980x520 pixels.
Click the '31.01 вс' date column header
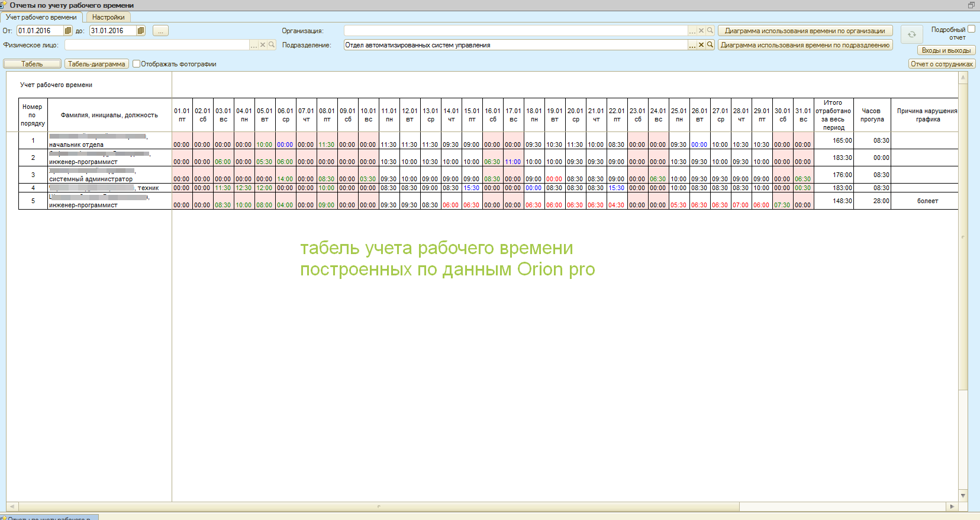(x=803, y=115)
